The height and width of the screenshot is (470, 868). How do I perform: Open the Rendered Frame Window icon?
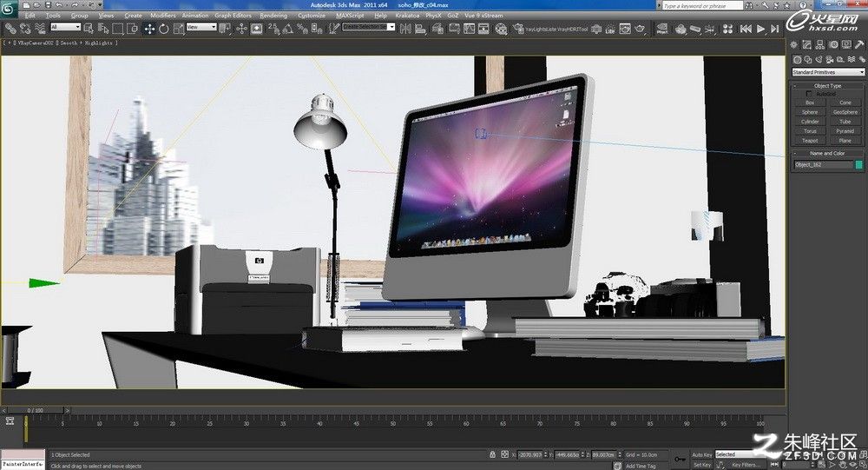click(625, 28)
